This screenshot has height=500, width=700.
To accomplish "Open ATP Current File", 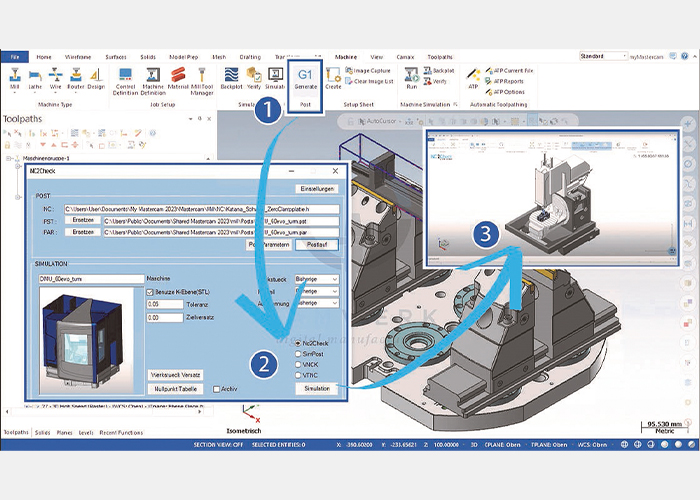I will [x=509, y=71].
